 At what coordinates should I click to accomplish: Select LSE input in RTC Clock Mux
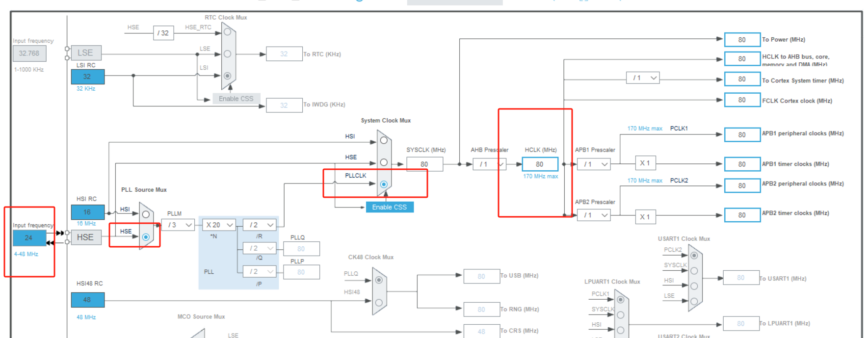227,54
